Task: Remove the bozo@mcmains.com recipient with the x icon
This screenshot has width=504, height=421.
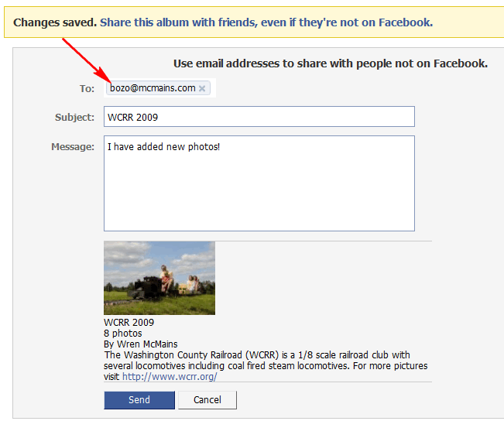Action: pos(202,89)
